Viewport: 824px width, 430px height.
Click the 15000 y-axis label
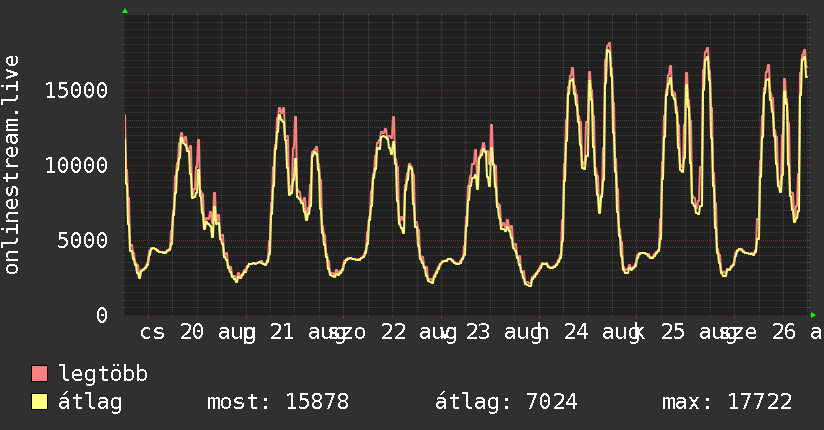point(76,90)
